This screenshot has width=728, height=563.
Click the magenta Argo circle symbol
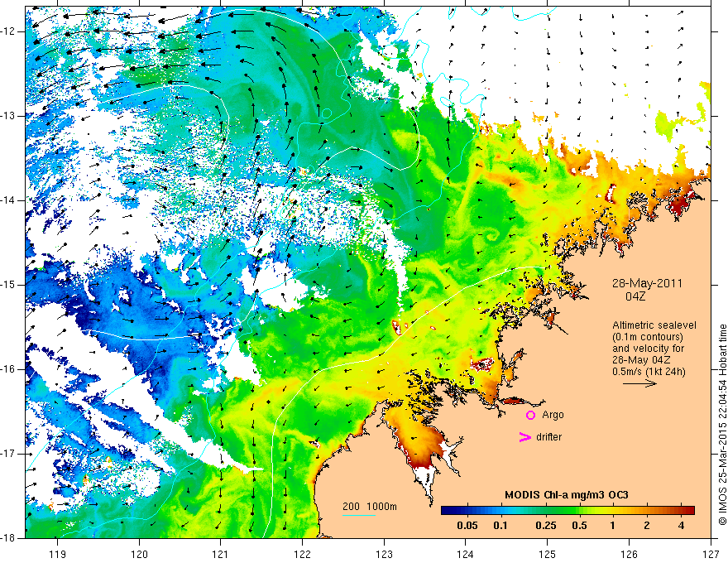[x=530, y=415]
